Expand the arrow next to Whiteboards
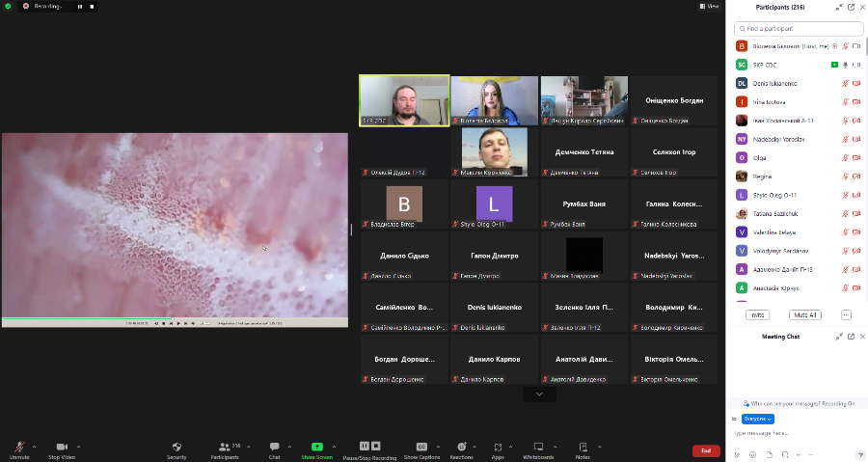Viewport: 868px width, 462px height. coord(555,447)
